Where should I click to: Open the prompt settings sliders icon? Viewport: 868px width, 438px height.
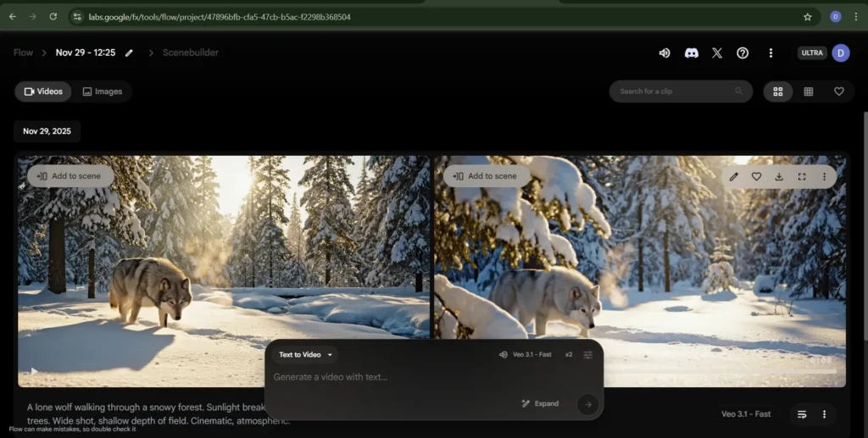tap(588, 354)
